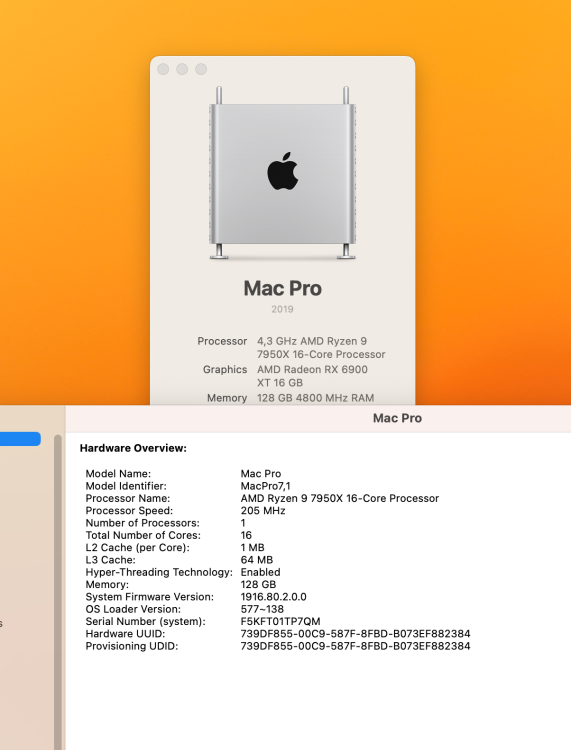Select the Serial Number value F5KFT01TP7QM

pyautogui.click(x=280, y=621)
